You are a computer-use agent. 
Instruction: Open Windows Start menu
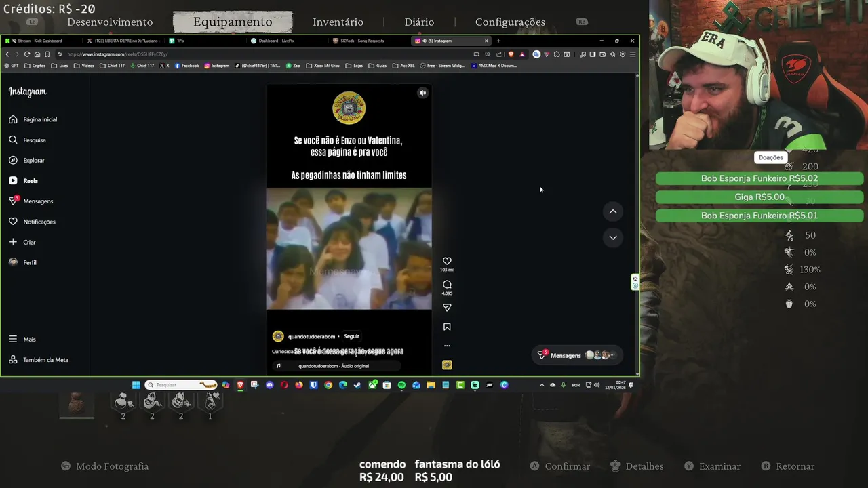(136, 385)
